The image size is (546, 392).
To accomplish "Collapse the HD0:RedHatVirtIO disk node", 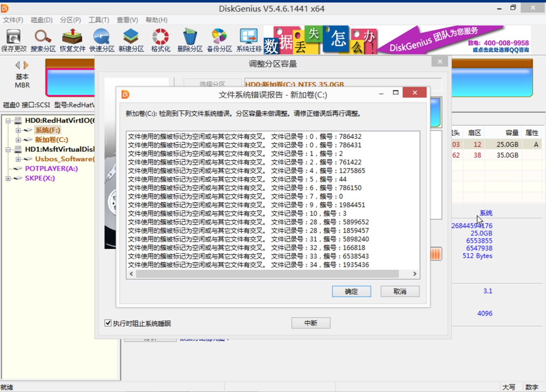I will click(x=8, y=121).
